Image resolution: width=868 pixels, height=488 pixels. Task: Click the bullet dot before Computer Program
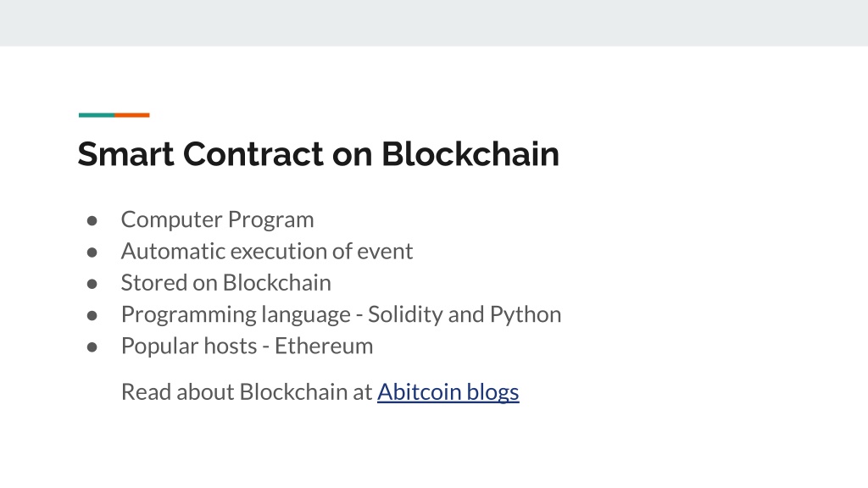(x=92, y=221)
